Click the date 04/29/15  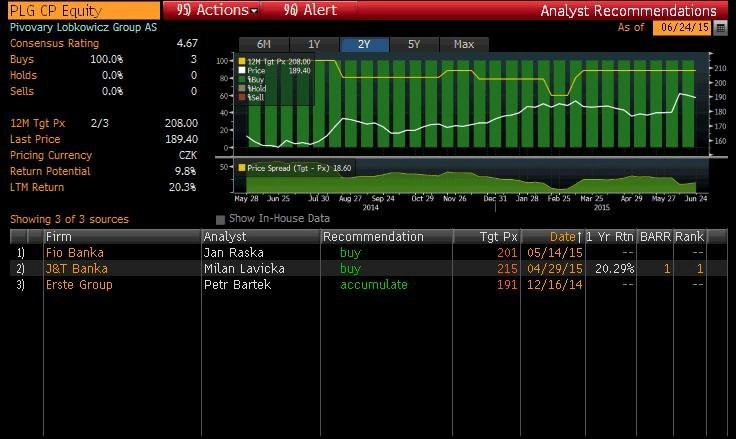coord(555,269)
